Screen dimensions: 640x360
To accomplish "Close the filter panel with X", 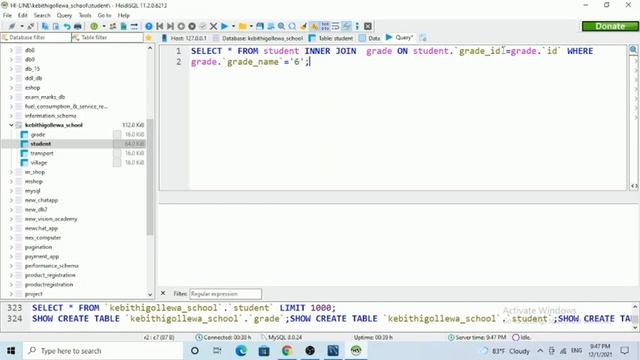I will [163, 293].
